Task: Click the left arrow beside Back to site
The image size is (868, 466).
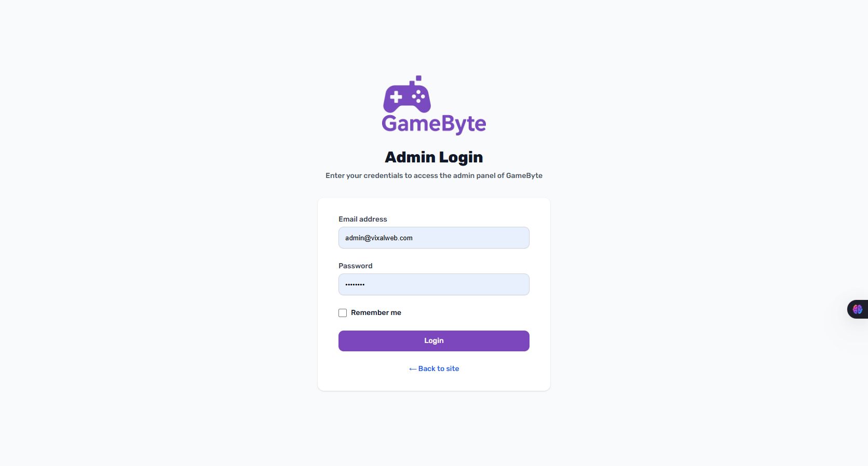Action: (413, 369)
